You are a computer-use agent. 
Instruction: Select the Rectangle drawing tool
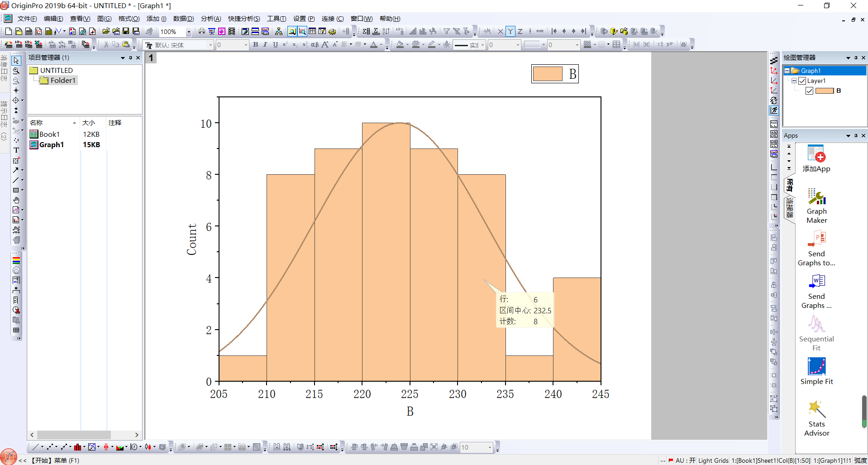click(16, 190)
